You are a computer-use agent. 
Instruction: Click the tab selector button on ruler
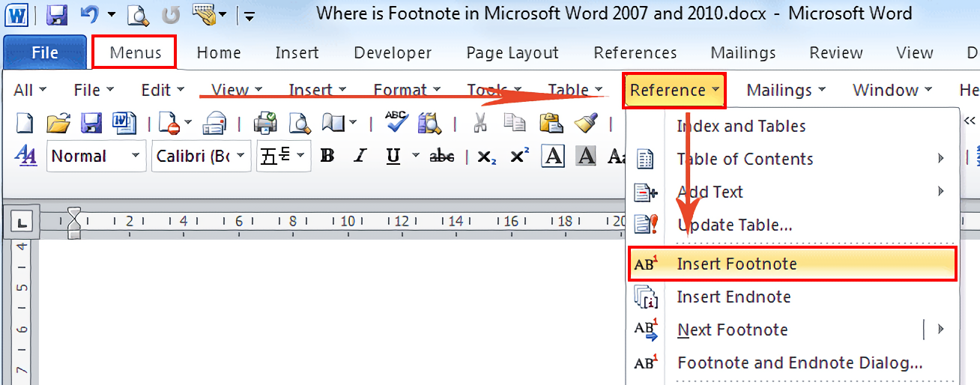pos(20,222)
